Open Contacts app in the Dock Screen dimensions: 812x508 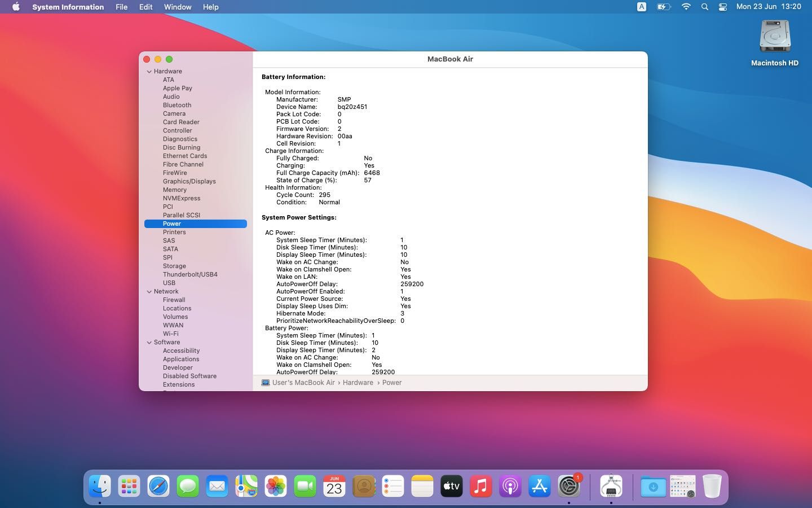point(364,486)
